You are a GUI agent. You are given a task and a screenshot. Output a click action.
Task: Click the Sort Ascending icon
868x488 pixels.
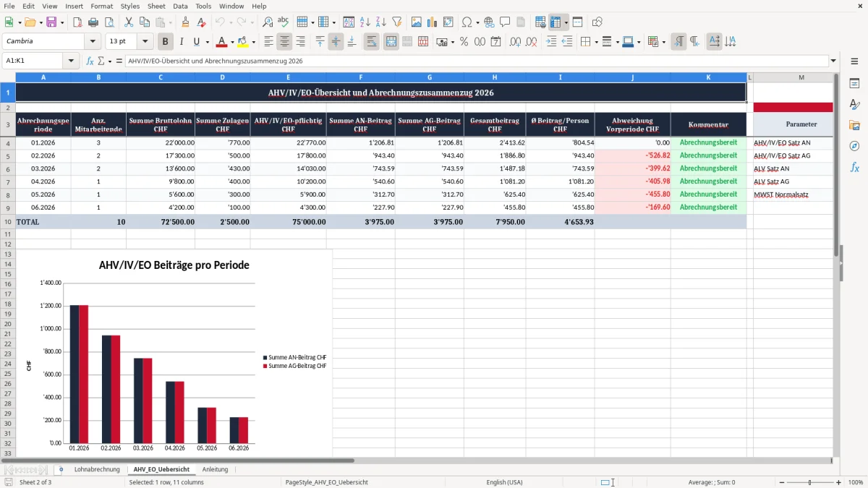pos(365,22)
